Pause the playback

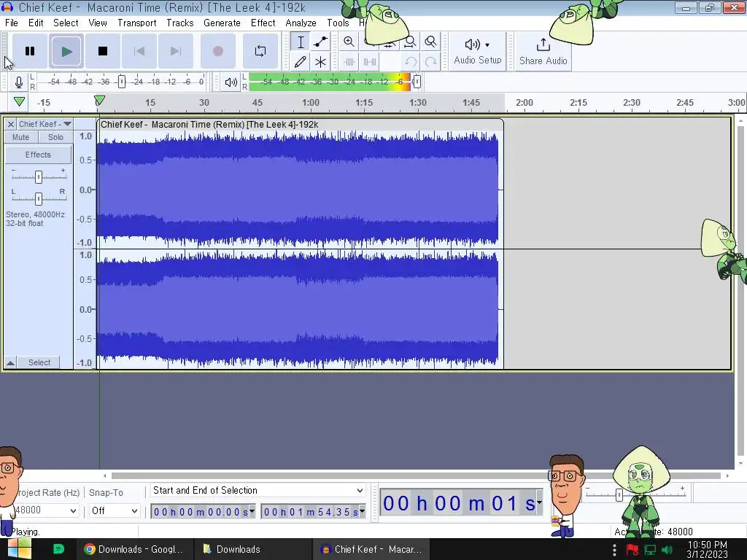pos(30,51)
